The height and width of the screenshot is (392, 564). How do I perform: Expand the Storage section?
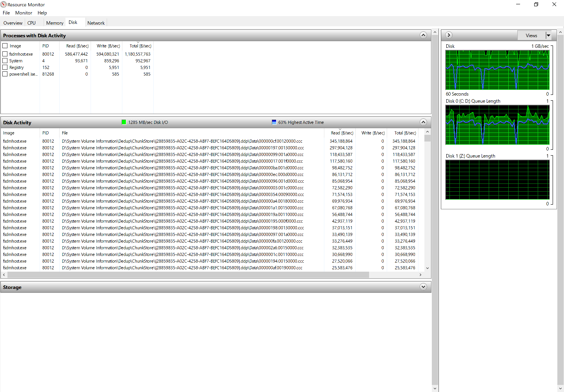[423, 287]
